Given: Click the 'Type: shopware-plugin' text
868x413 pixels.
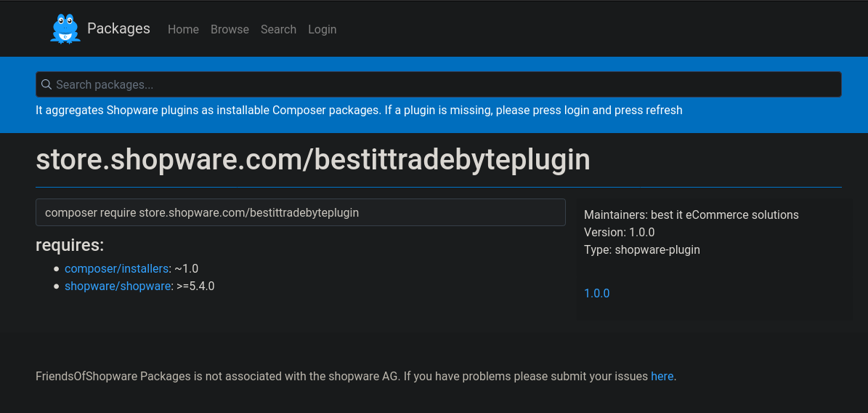Looking at the screenshot, I should coord(642,249).
